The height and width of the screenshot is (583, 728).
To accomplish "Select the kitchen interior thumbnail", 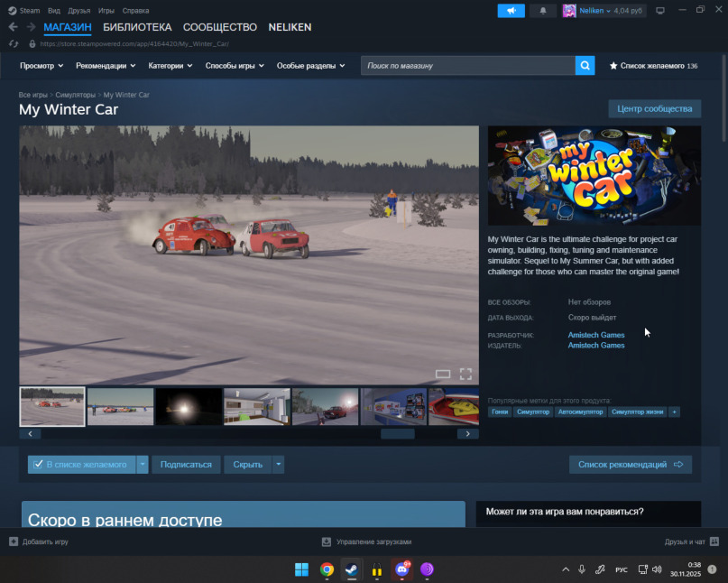I will point(257,406).
